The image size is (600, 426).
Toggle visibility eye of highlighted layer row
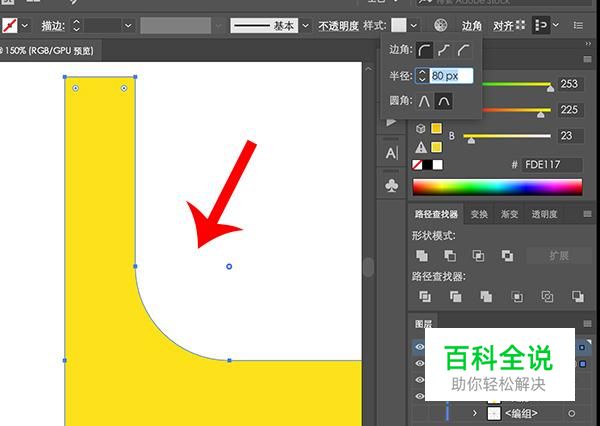[420, 347]
